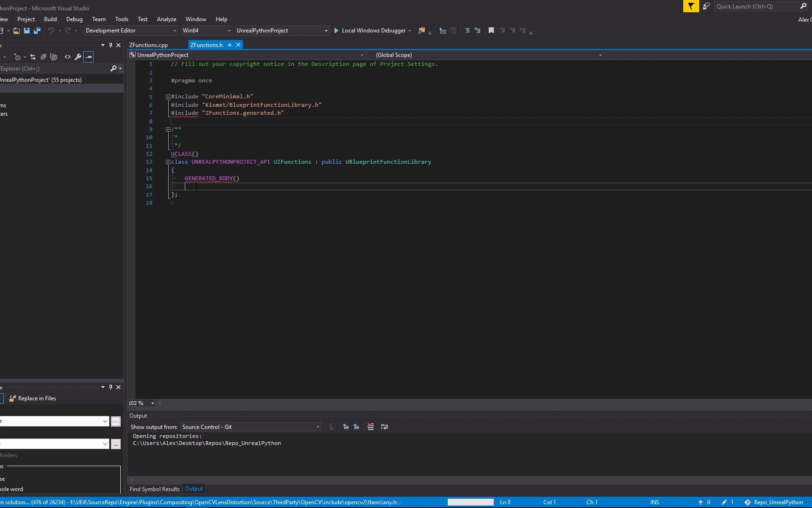Click the Solution Explorer Collapse All icon
The image size is (812, 508).
coord(43,57)
